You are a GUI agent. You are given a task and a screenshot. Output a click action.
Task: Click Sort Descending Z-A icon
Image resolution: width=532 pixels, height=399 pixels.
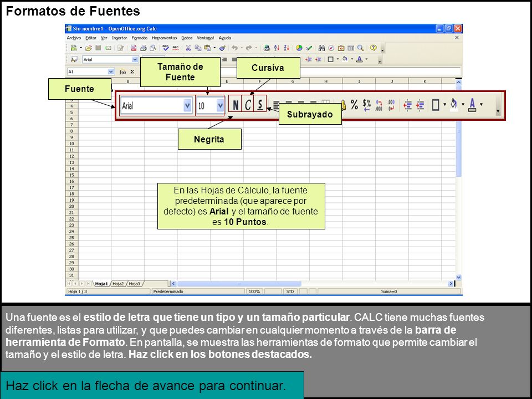[x=287, y=48]
